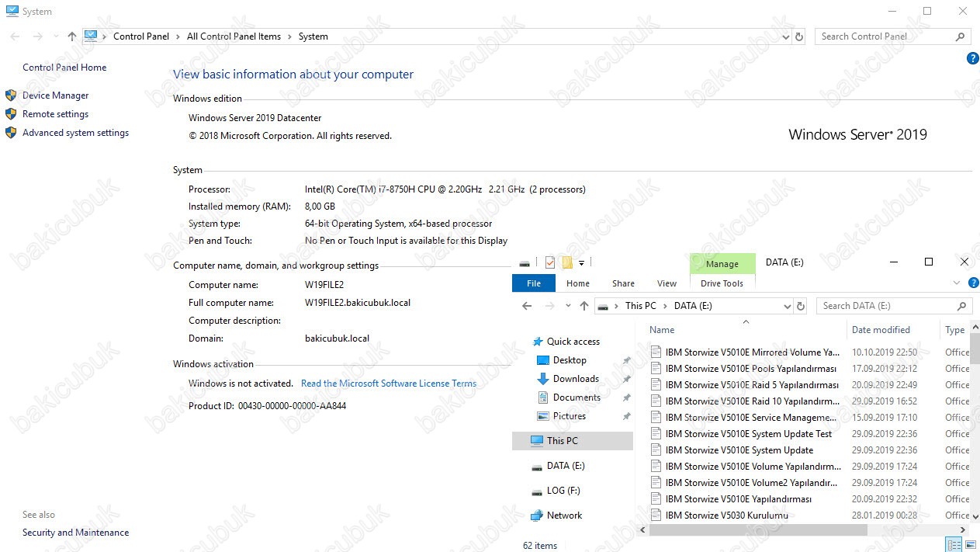Expand the File Explorer ribbon chevron
Viewport: 980px width, 552px height.
click(957, 283)
